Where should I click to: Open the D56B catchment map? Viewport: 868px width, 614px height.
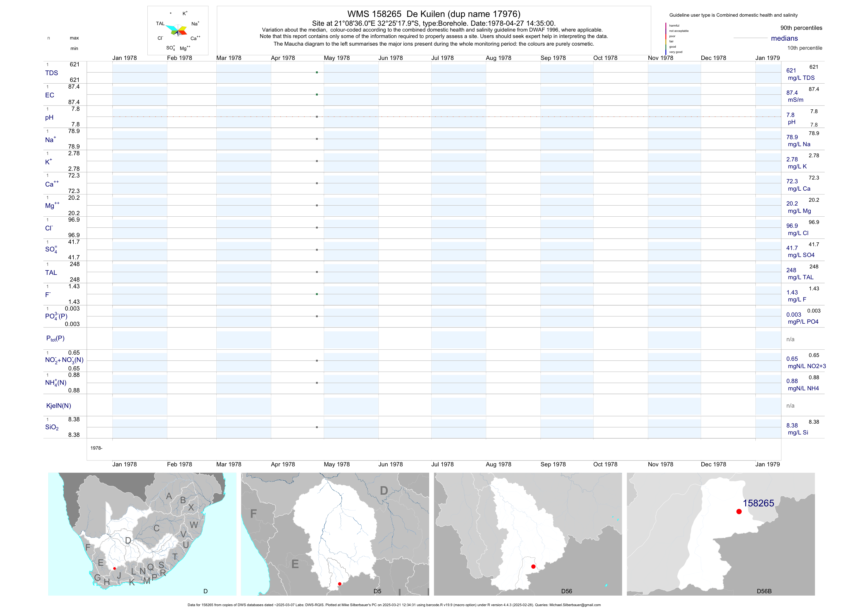[x=721, y=534]
